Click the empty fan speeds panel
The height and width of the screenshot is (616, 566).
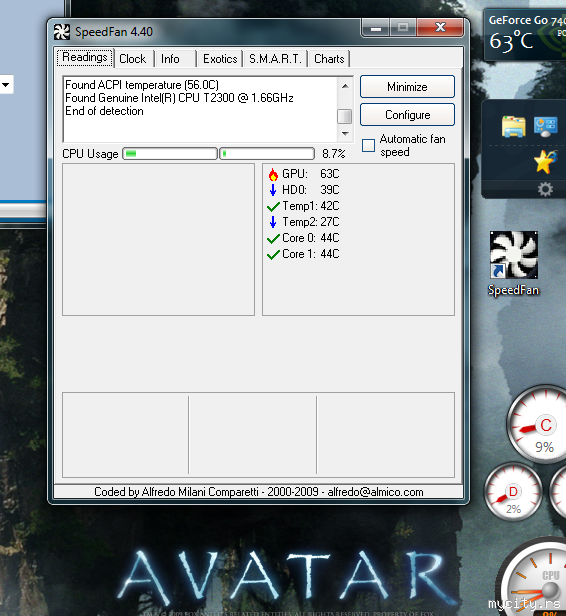(158, 240)
